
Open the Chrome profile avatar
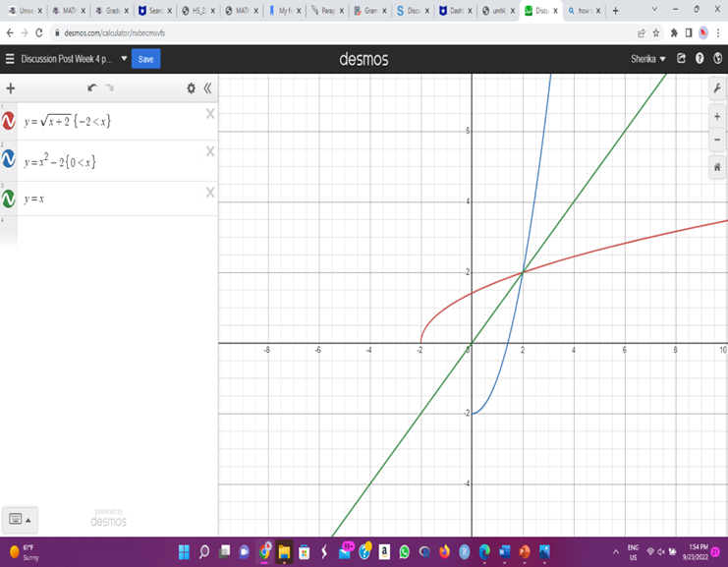[703, 33]
